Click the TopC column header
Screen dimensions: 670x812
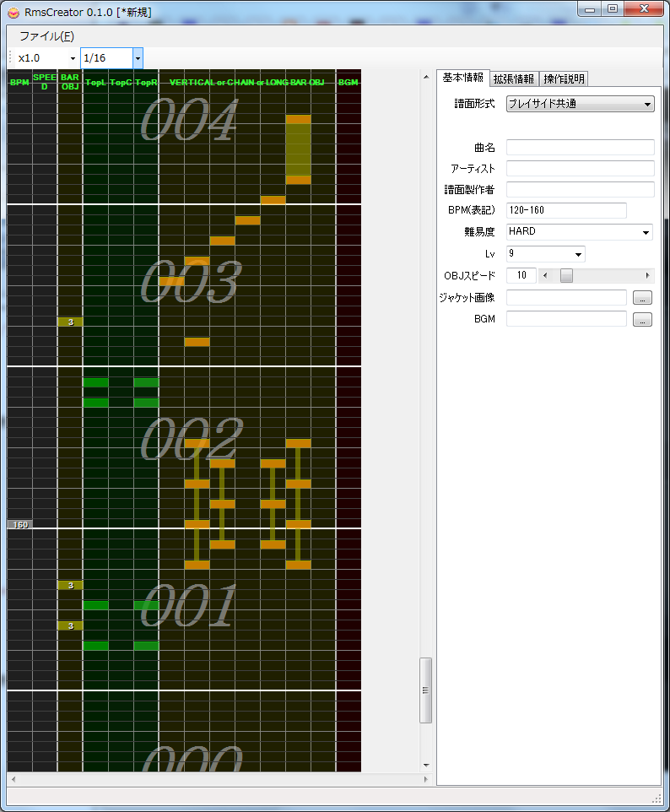click(x=122, y=83)
